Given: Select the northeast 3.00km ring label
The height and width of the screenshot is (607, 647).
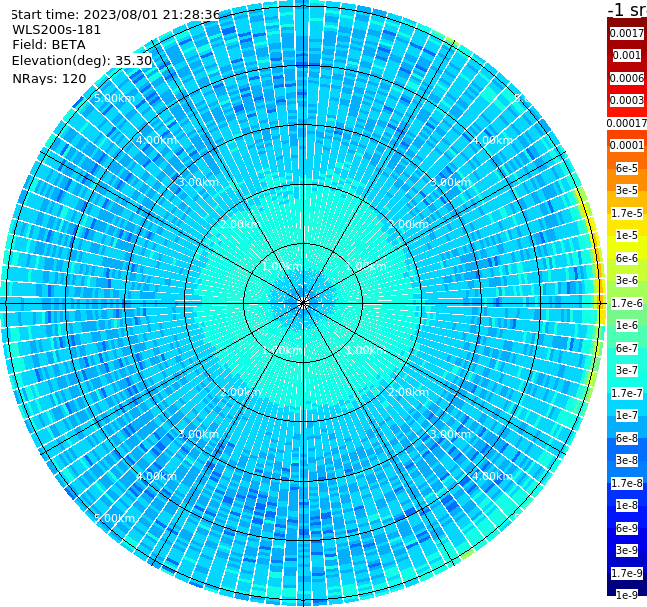Looking at the screenshot, I should pyautogui.click(x=451, y=182).
